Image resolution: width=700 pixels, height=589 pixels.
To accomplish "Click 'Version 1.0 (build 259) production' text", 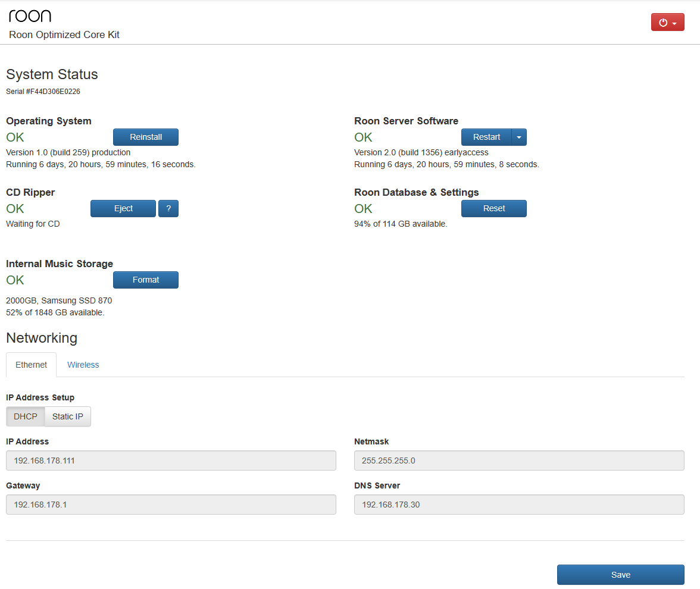I will coord(68,152).
